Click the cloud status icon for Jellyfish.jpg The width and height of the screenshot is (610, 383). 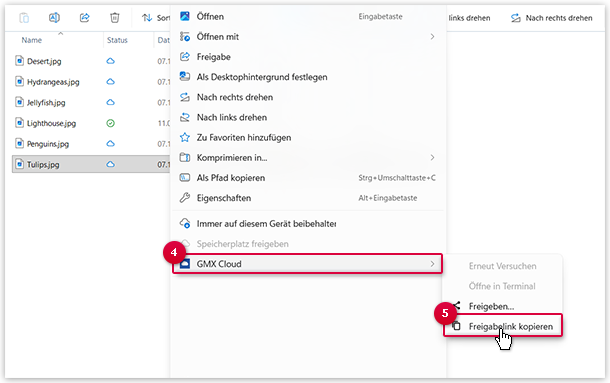point(110,102)
